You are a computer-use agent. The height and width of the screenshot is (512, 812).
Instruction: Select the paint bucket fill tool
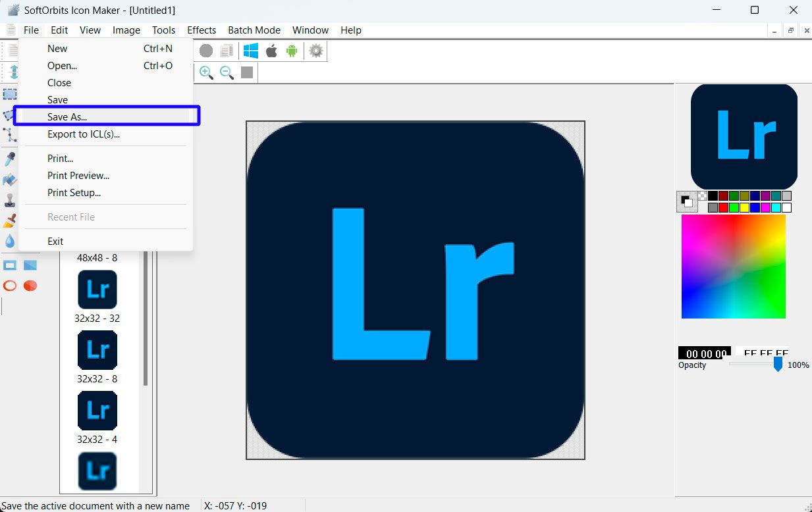click(10, 180)
